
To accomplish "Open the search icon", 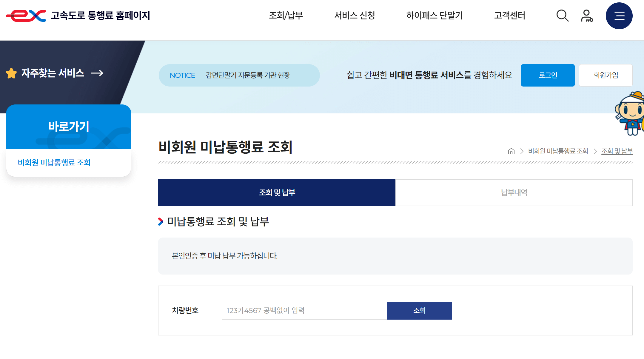I will (x=562, y=16).
